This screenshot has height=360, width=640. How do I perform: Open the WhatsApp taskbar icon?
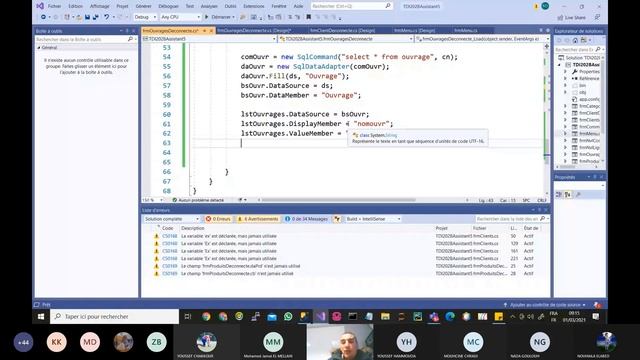click(288, 316)
